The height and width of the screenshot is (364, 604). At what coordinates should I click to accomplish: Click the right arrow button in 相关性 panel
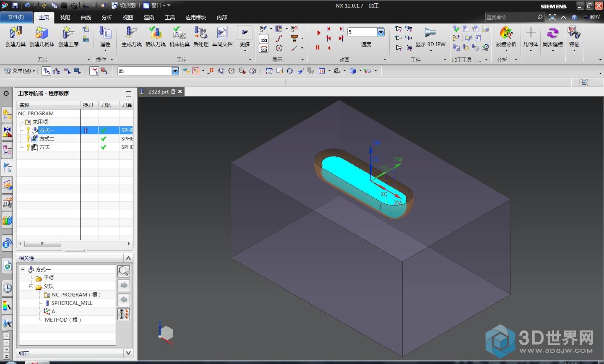click(x=124, y=286)
